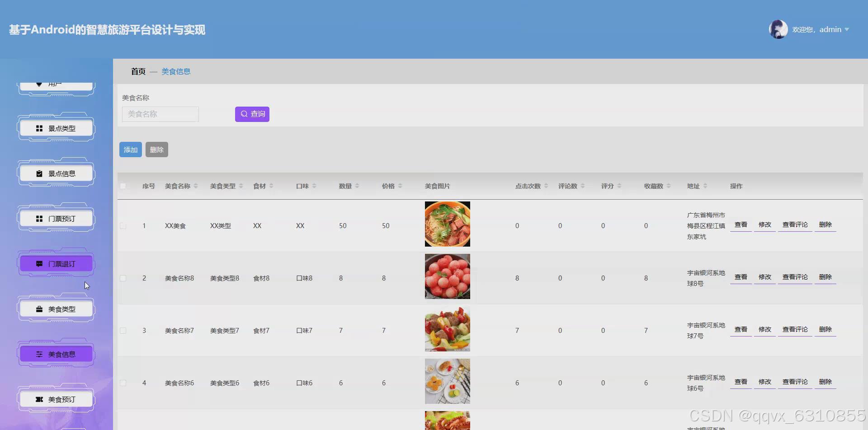This screenshot has height=430, width=868.
Task: Click 查看 for row XX美食
Action: coord(741,225)
